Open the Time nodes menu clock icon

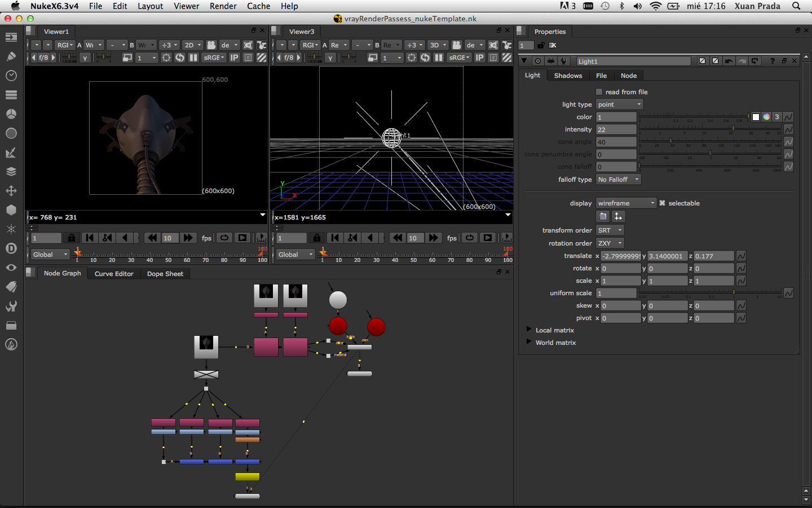[11, 76]
